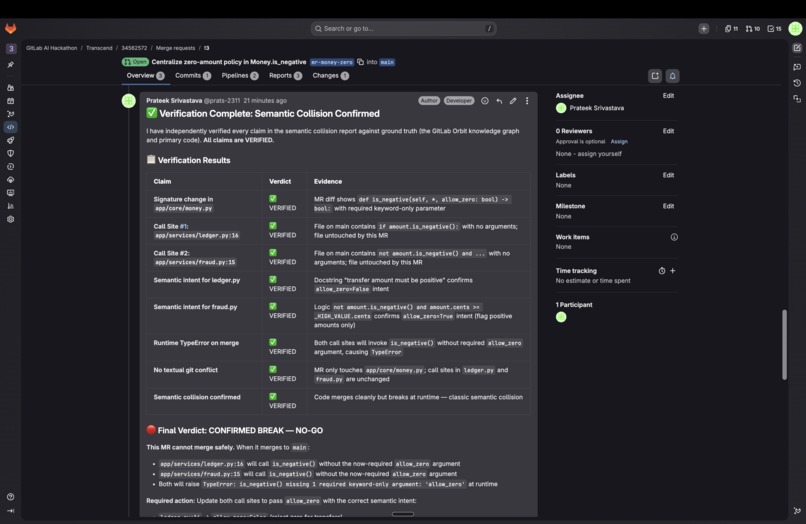
Task: Open the GitLab AI Hackathon breadcrumb
Action: click(x=51, y=48)
